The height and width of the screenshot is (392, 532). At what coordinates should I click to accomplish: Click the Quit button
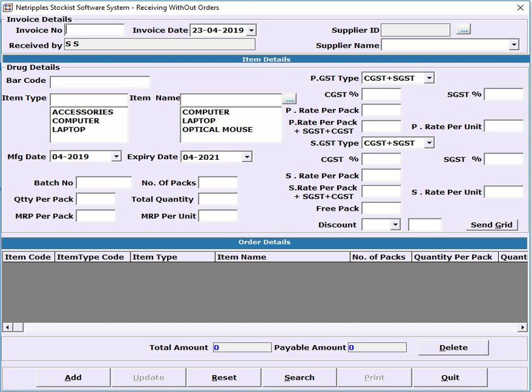tap(451, 378)
